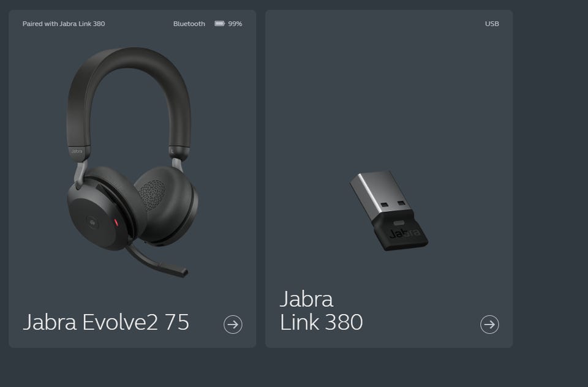
Task: Click the perforated inner ear cushion of headset
Action: tap(152, 195)
